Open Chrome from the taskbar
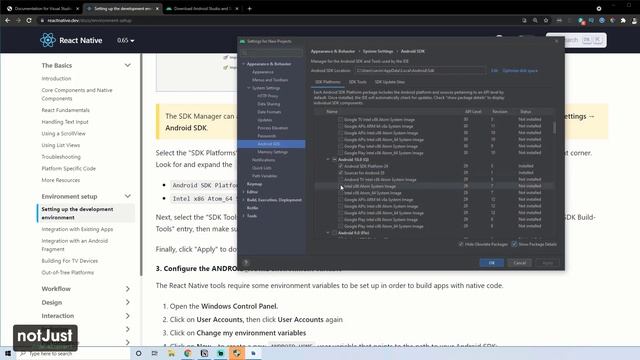 point(187,353)
